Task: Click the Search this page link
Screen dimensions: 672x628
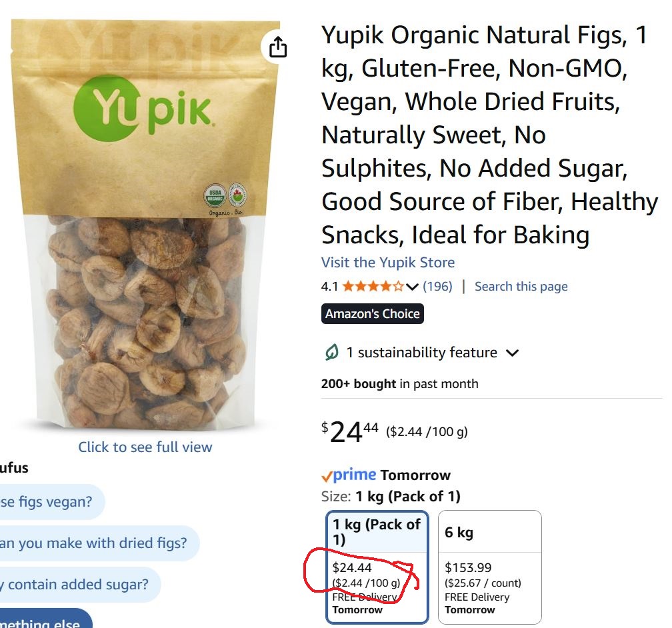Action: pos(521,287)
